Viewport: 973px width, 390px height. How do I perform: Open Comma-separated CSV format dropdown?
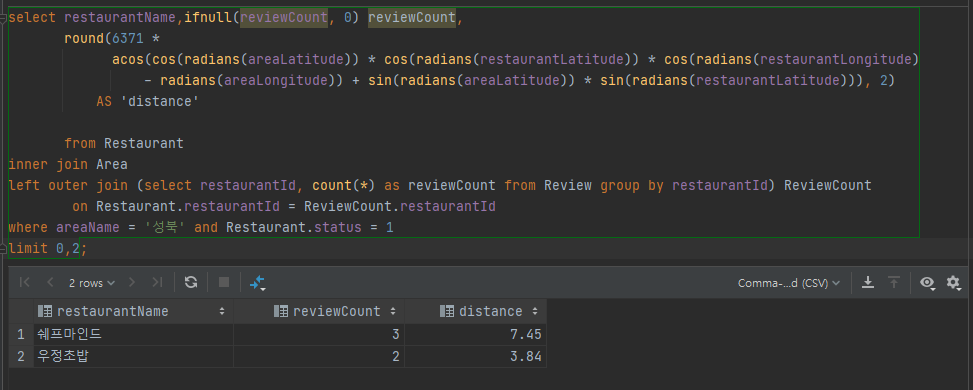[789, 283]
